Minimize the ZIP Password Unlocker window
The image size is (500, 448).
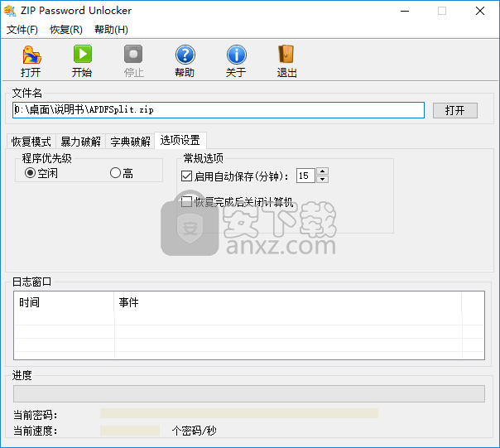pos(405,11)
